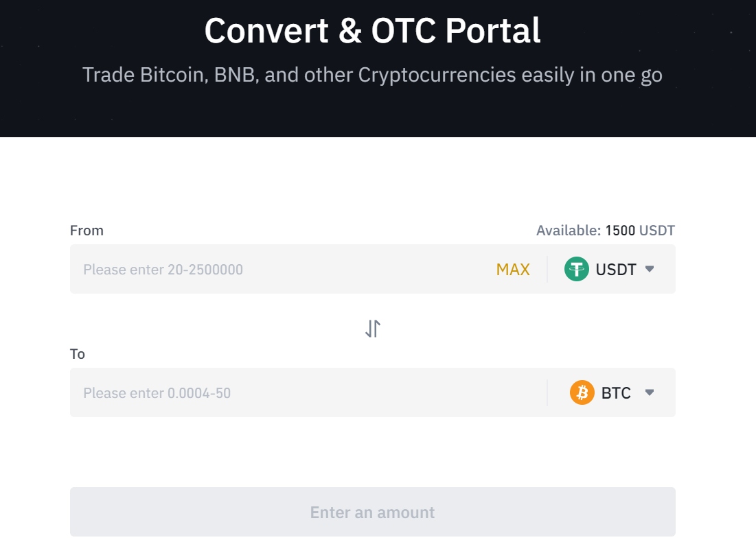Click the From label
This screenshot has height=553, width=756.
click(x=87, y=231)
